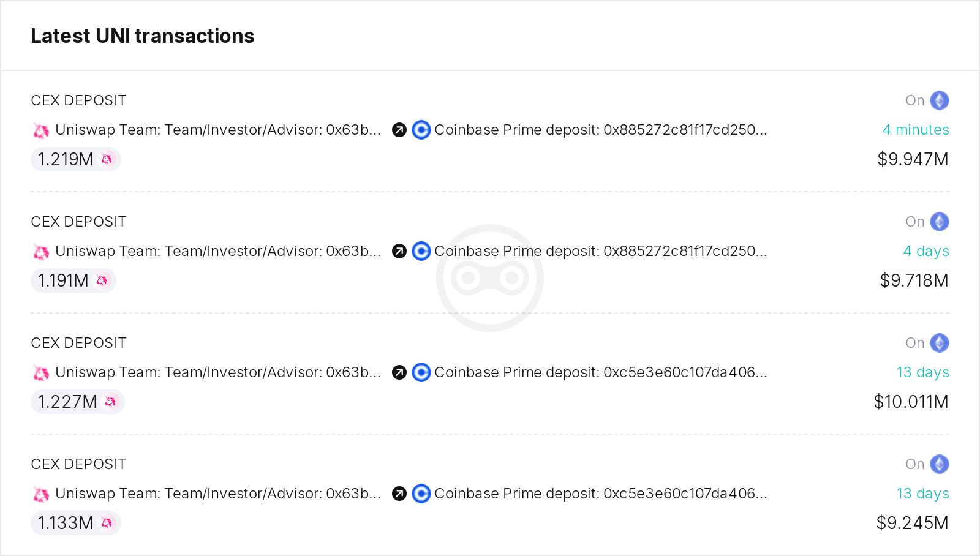Click the 1.227M UNI amount badge
This screenshot has height=556, width=980.
coord(77,402)
